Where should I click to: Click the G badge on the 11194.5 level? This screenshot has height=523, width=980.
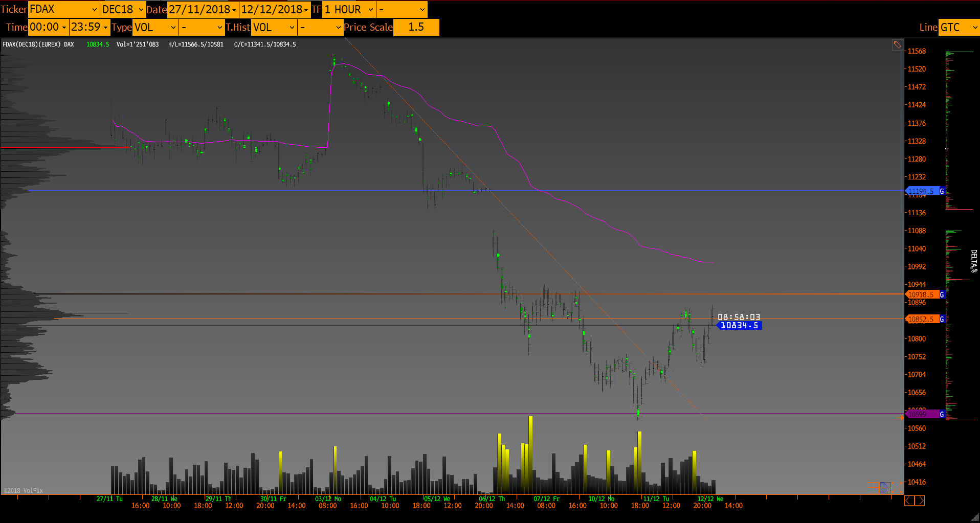click(x=942, y=191)
